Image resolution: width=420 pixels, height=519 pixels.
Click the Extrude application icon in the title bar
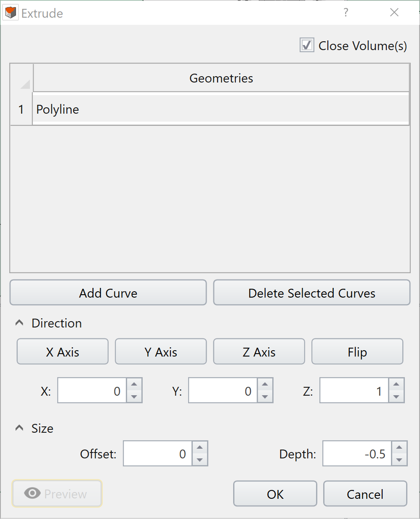pos(10,13)
